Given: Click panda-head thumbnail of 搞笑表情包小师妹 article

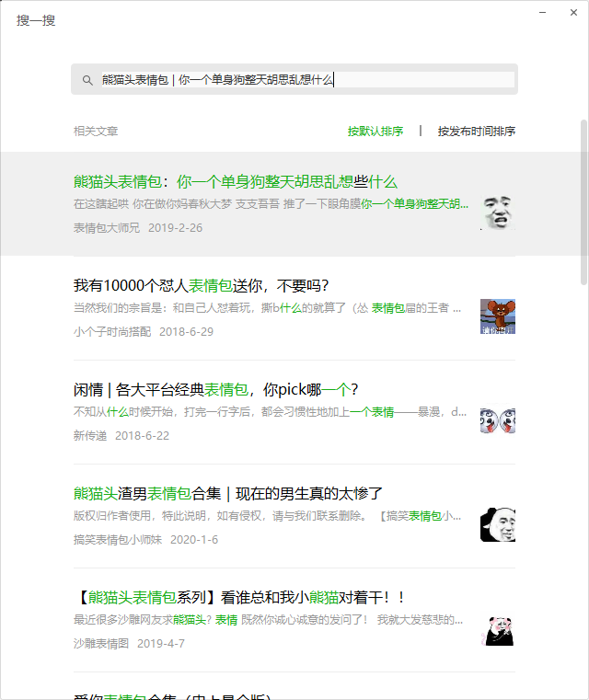Looking at the screenshot, I should click(x=498, y=524).
